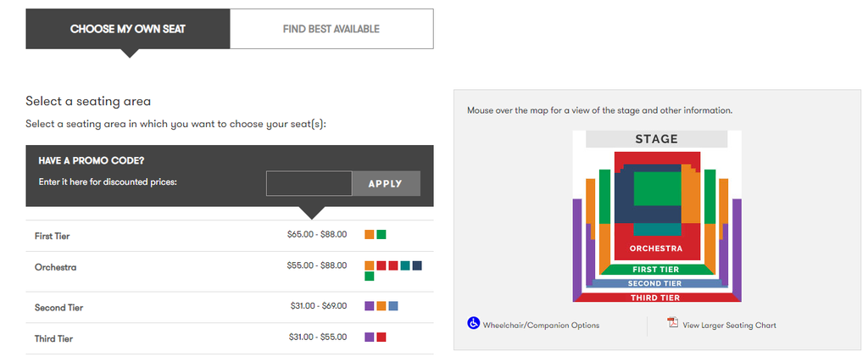
Task: Choose the Orchestra seating area row
Action: (230, 271)
